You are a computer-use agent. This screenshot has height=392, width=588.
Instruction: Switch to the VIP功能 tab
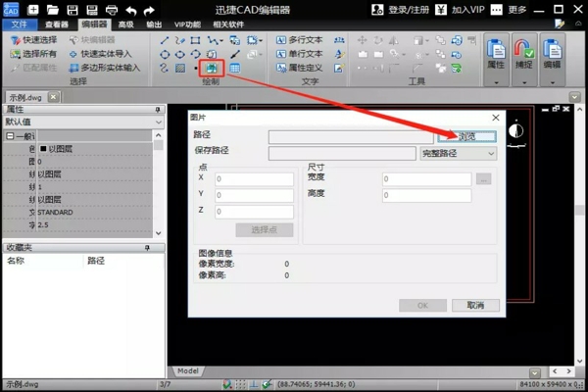point(187,24)
